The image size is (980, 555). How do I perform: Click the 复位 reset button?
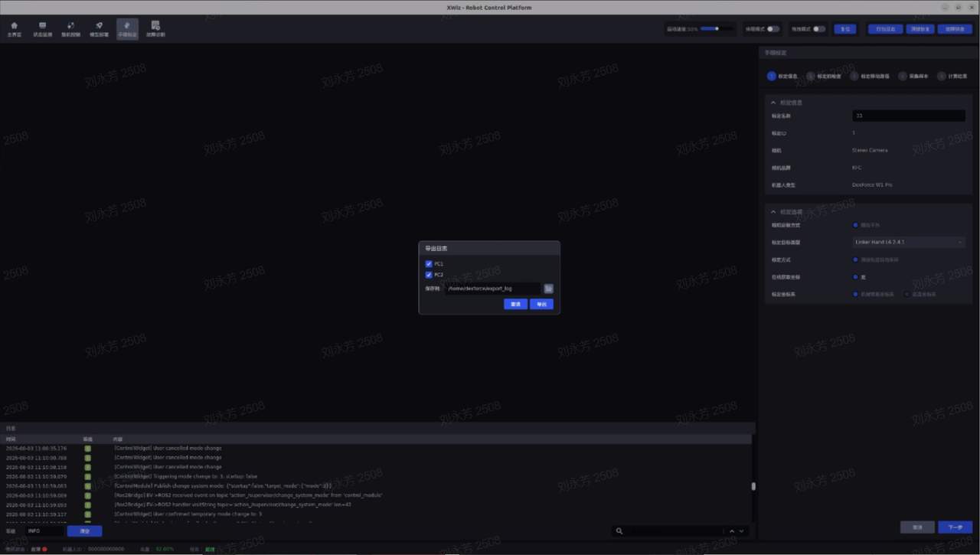click(845, 29)
